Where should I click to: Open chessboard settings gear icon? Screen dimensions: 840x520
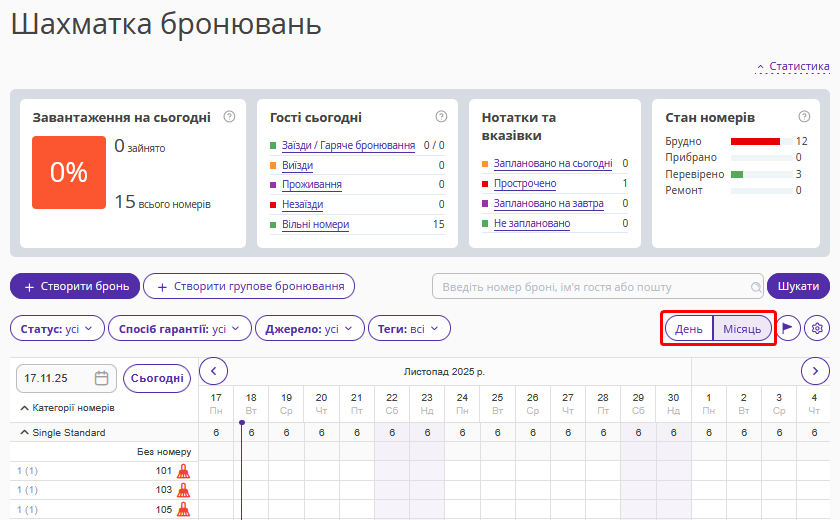tap(818, 328)
